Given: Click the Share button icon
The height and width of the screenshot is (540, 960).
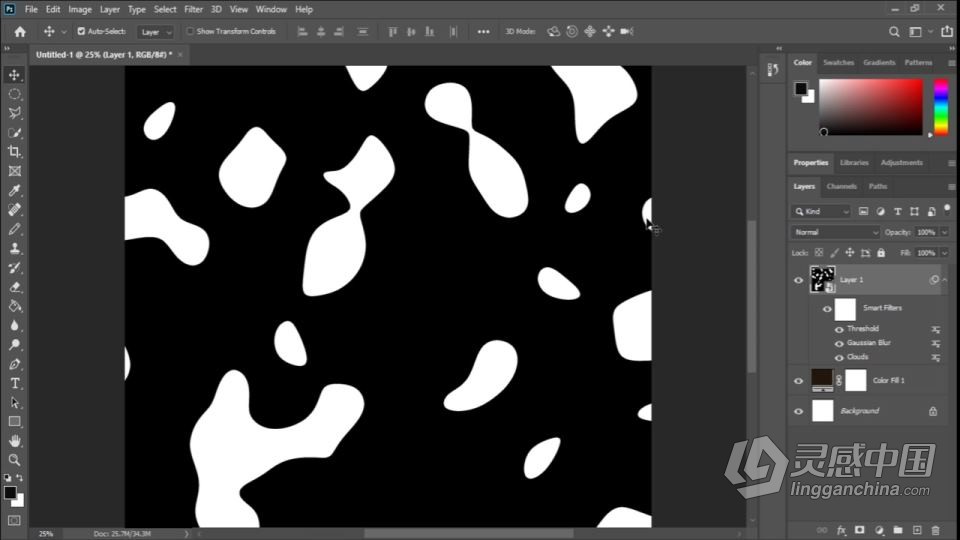Looking at the screenshot, I should (947, 32).
